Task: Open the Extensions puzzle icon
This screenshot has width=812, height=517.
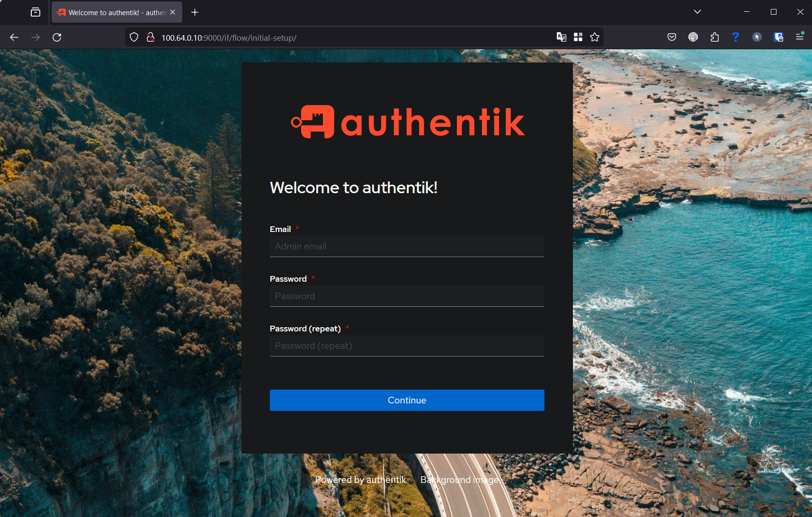Action: pos(714,37)
